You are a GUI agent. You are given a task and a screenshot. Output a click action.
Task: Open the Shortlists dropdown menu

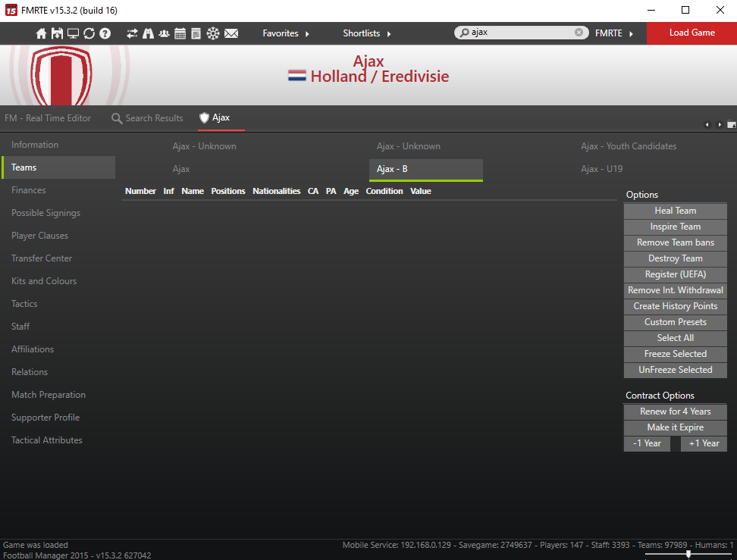pyautogui.click(x=367, y=33)
